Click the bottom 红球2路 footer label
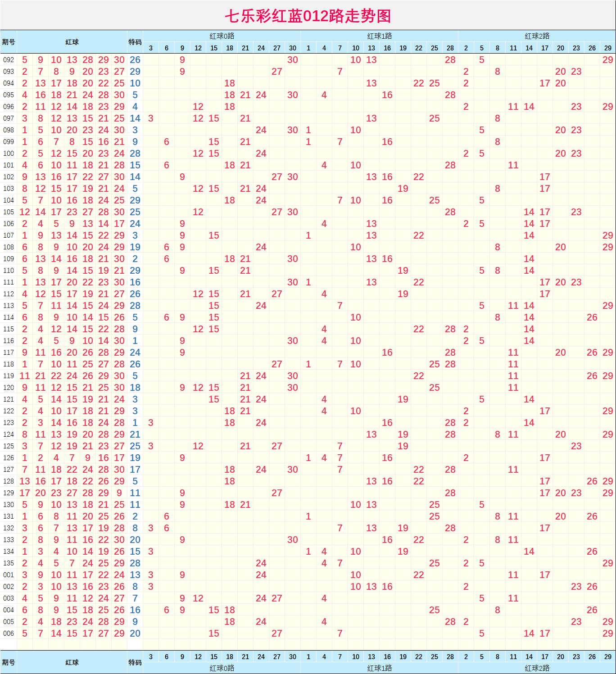The width and height of the screenshot is (616, 674). (x=537, y=668)
